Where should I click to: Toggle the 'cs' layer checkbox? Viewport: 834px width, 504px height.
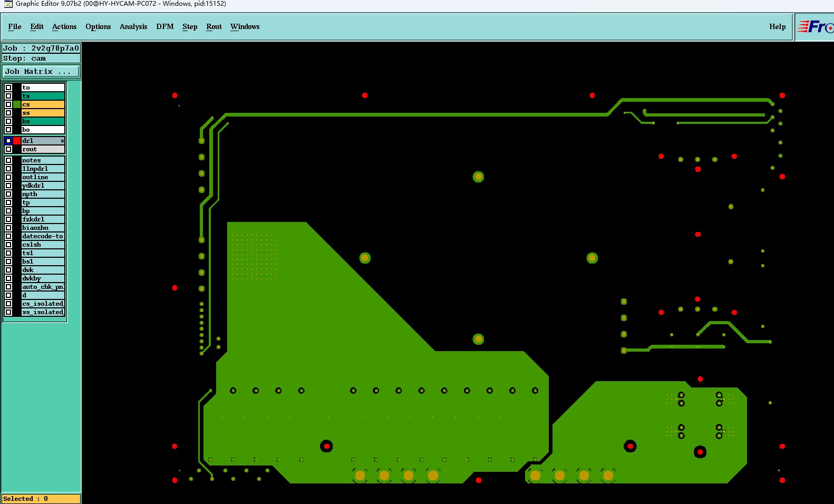(8, 104)
